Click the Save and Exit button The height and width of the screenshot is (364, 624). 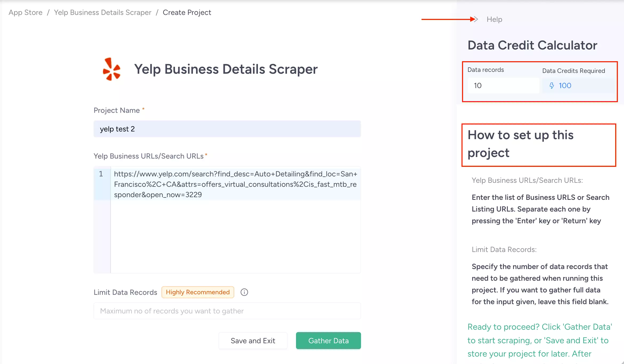tap(253, 341)
